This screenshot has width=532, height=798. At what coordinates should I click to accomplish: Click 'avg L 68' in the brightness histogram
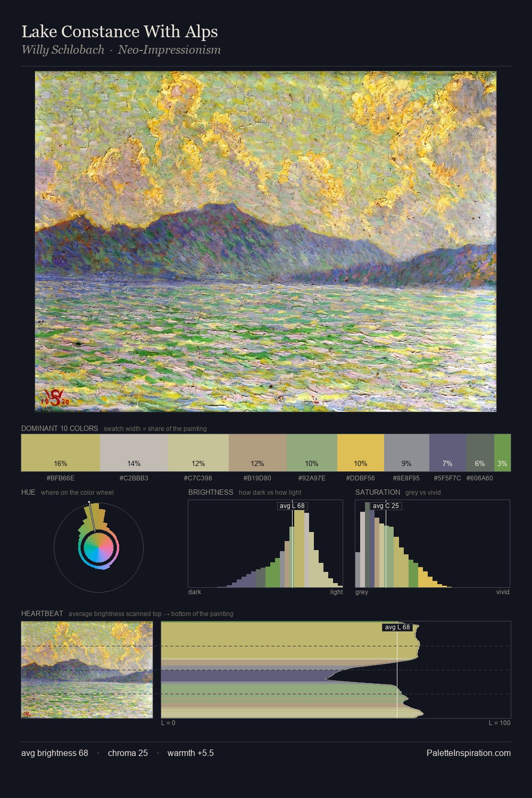click(x=293, y=506)
